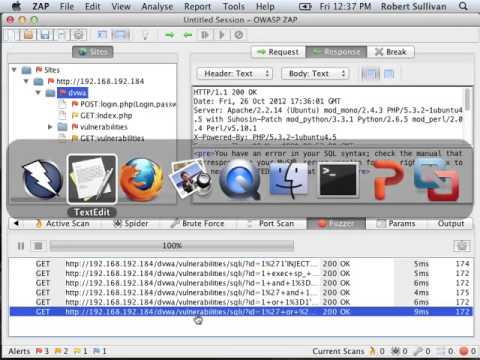Image resolution: width=480 pixels, height=360 pixels.
Task: Stop the fuzzer scan
Action: [x=38, y=246]
